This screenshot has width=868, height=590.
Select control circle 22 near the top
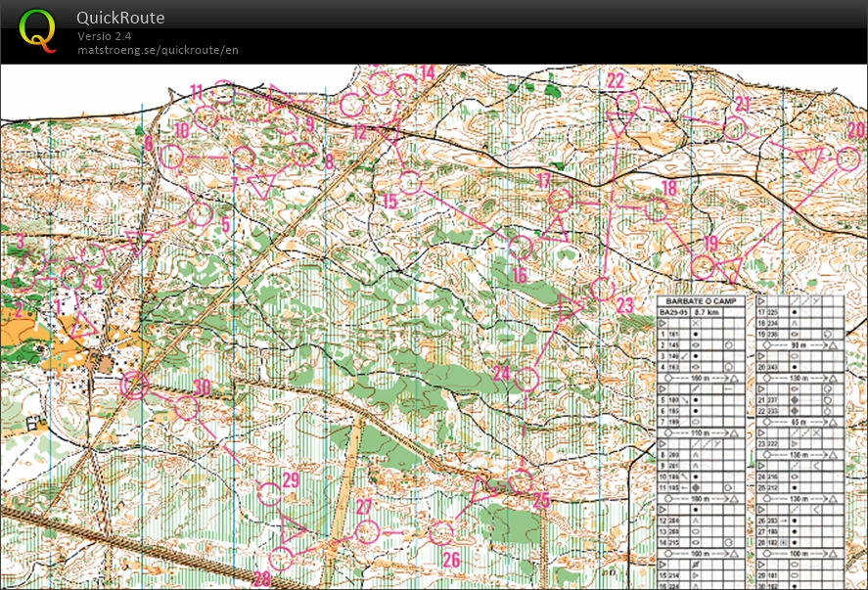(627, 104)
